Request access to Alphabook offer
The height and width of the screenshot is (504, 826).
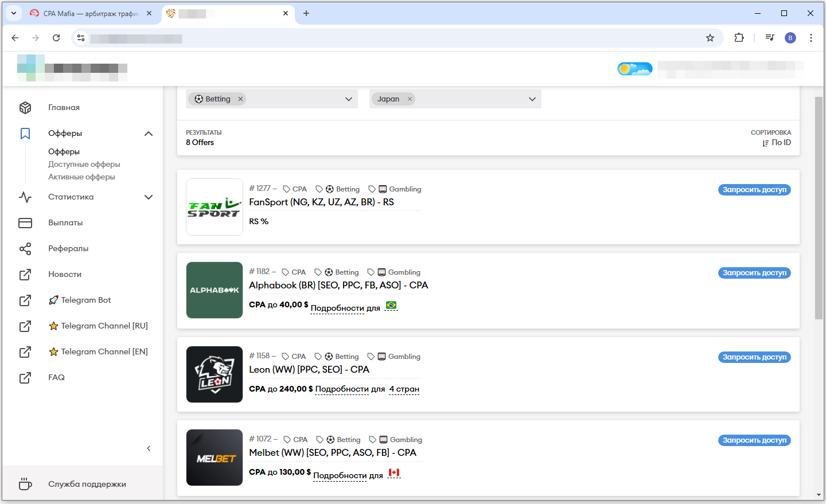coord(754,273)
